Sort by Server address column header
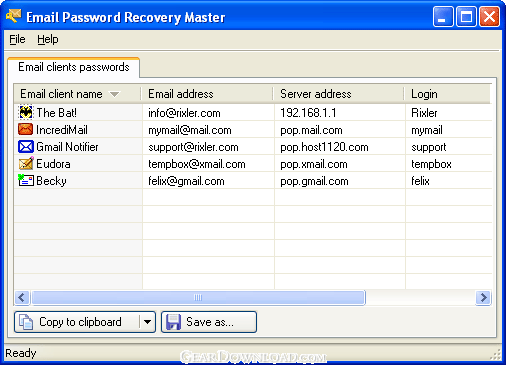 pyautogui.click(x=338, y=94)
